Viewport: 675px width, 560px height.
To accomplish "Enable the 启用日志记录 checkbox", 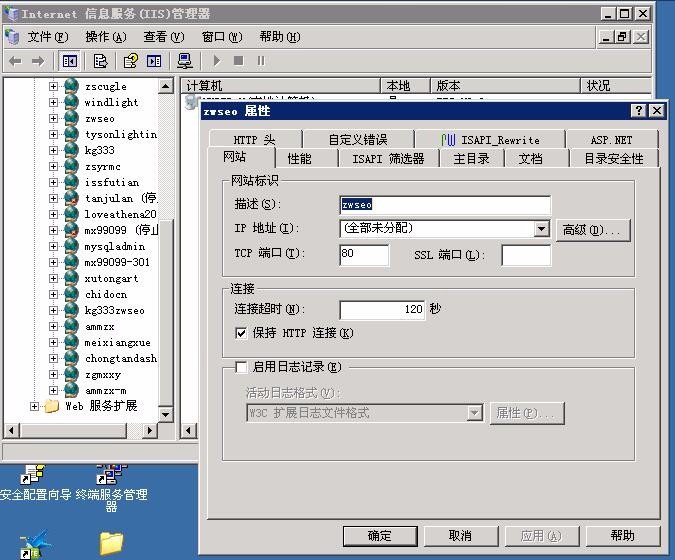I will point(241,367).
